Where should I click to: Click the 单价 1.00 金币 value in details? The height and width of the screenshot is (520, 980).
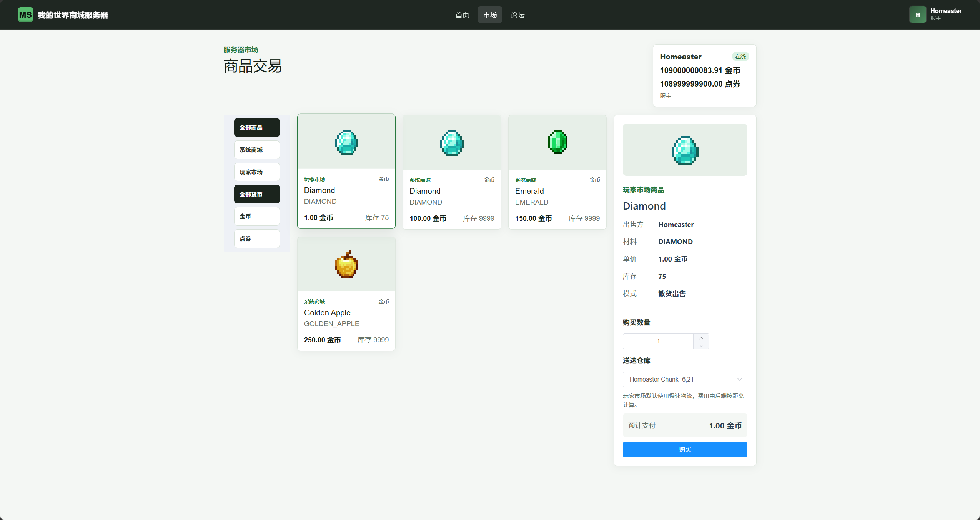672,259
